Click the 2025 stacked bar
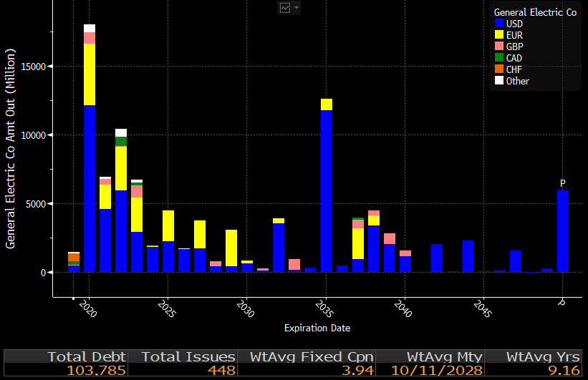Image resolution: width=588 pixels, height=380 pixels. pyautogui.click(x=168, y=241)
